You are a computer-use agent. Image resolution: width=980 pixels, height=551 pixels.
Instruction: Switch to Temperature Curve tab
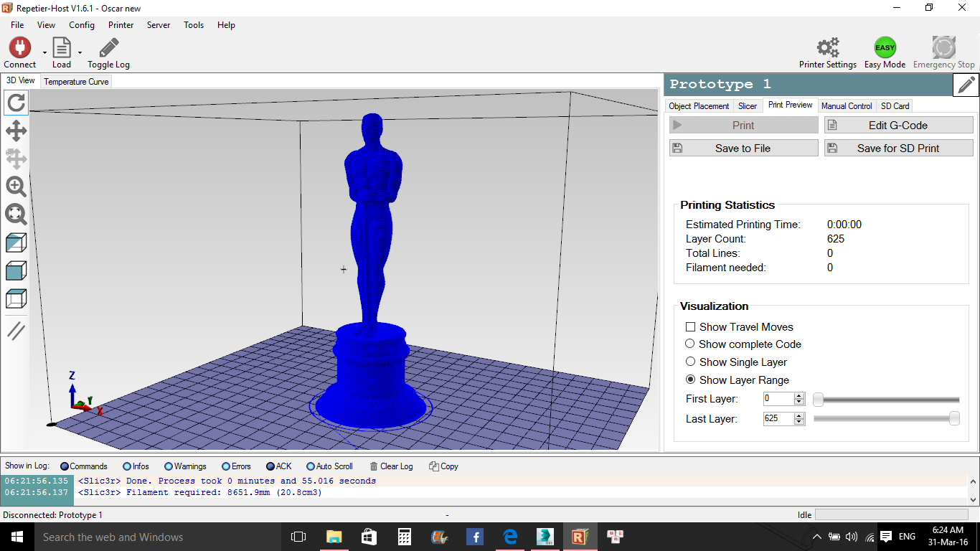coord(76,82)
